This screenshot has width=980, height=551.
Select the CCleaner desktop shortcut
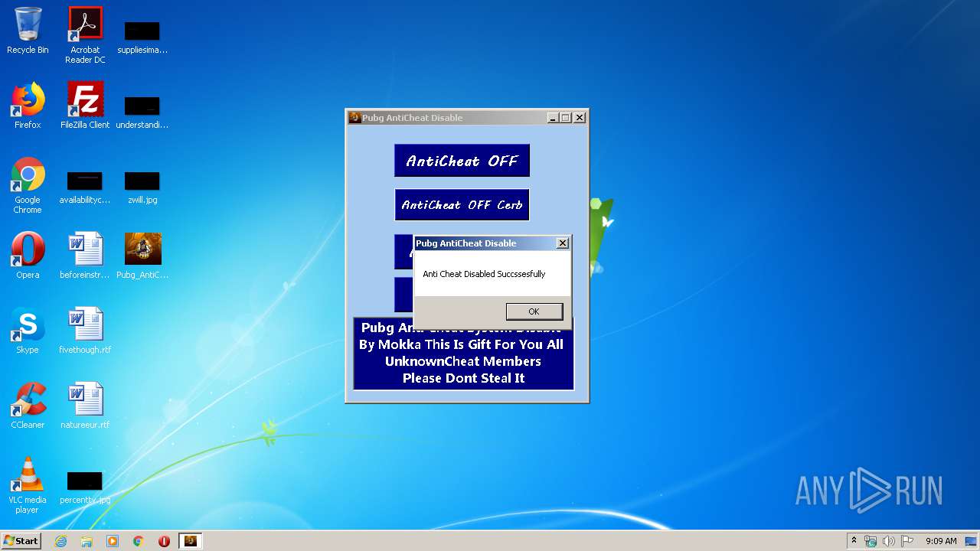pos(28,406)
